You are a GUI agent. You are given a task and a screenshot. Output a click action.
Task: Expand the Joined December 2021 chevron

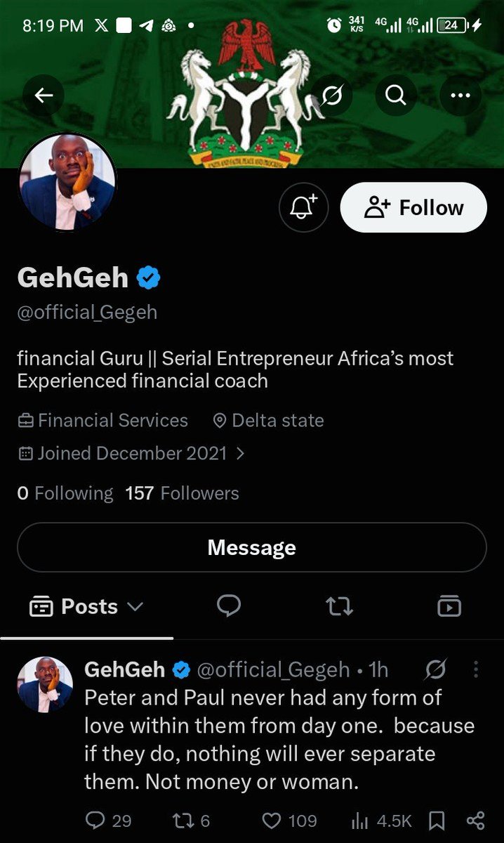pyautogui.click(x=240, y=454)
